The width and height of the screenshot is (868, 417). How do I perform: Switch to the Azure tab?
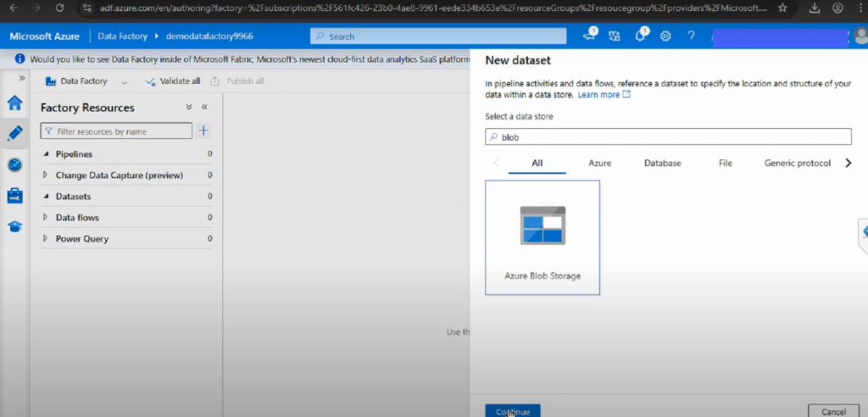pos(599,164)
